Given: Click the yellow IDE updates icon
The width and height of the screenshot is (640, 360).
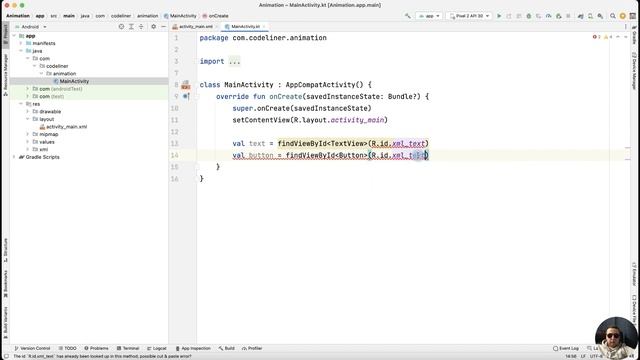Looking at the screenshot, I should click(x=622, y=16).
